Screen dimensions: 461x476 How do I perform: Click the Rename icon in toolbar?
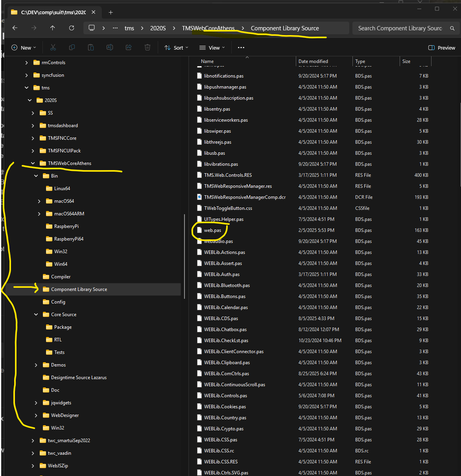coord(110,48)
